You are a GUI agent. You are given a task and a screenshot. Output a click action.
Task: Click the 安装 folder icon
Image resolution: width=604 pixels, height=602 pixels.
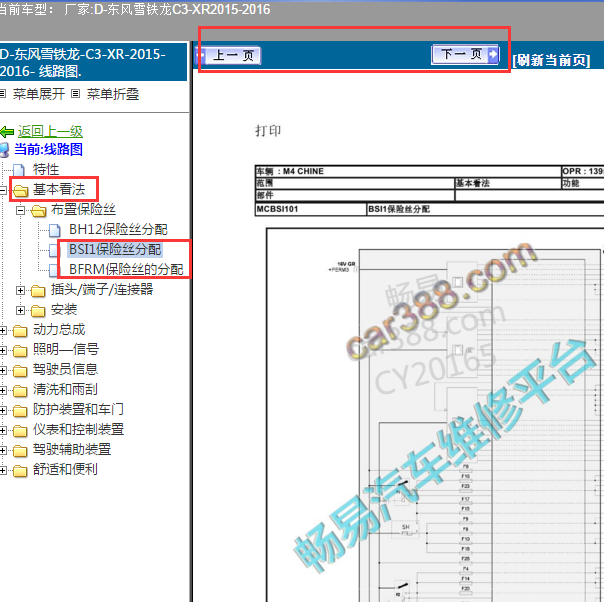pos(39,310)
